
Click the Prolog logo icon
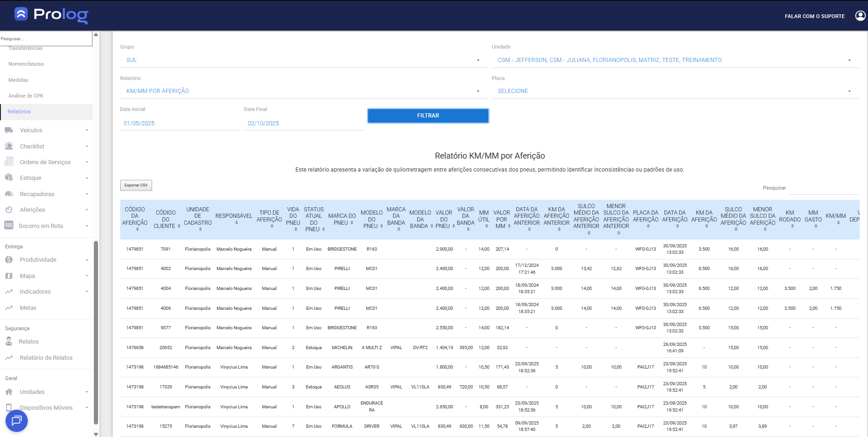click(21, 14)
